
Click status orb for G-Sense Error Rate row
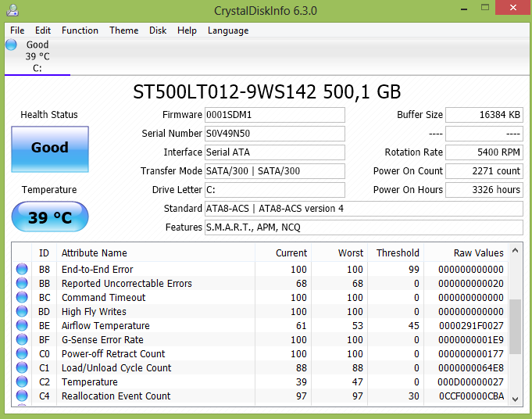pyautogui.click(x=22, y=339)
